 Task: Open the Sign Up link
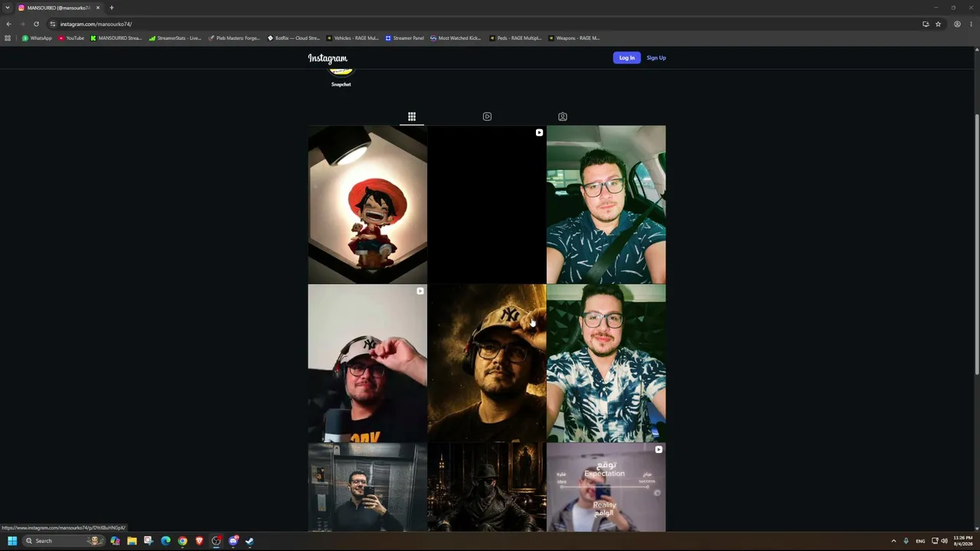tap(656, 57)
